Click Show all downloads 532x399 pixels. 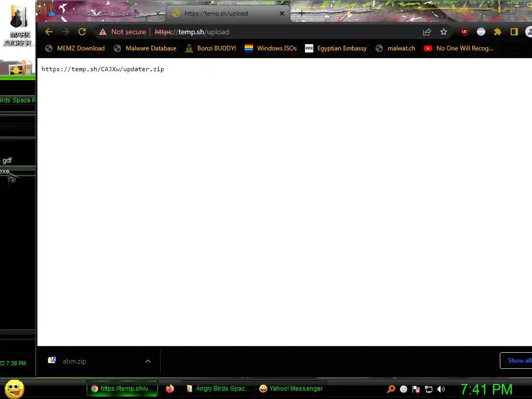516,361
